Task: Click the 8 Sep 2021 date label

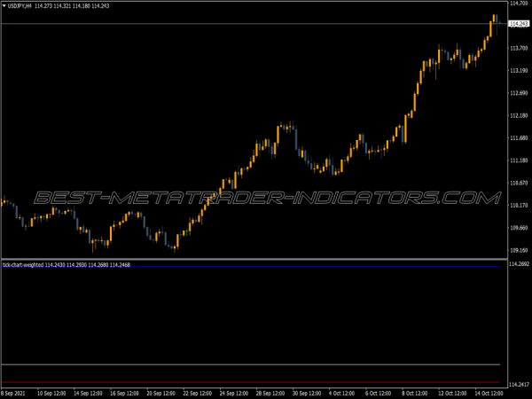Action: pos(13,394)
